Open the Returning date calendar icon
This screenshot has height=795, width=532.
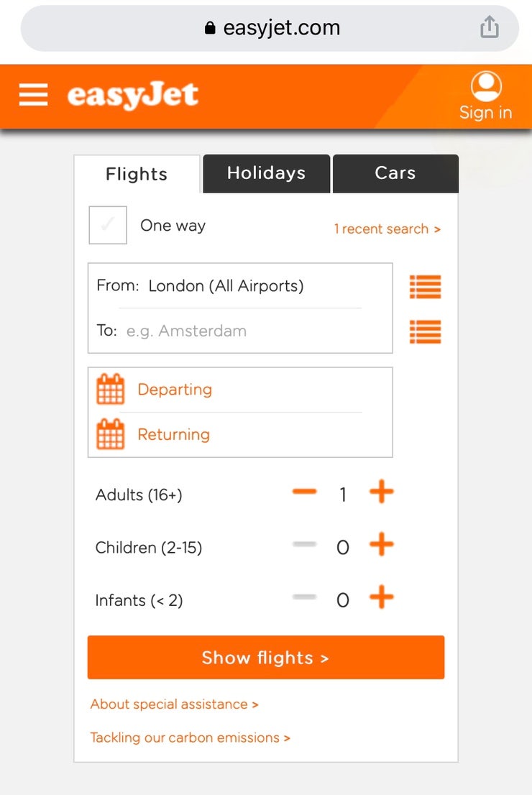(109, 434)
